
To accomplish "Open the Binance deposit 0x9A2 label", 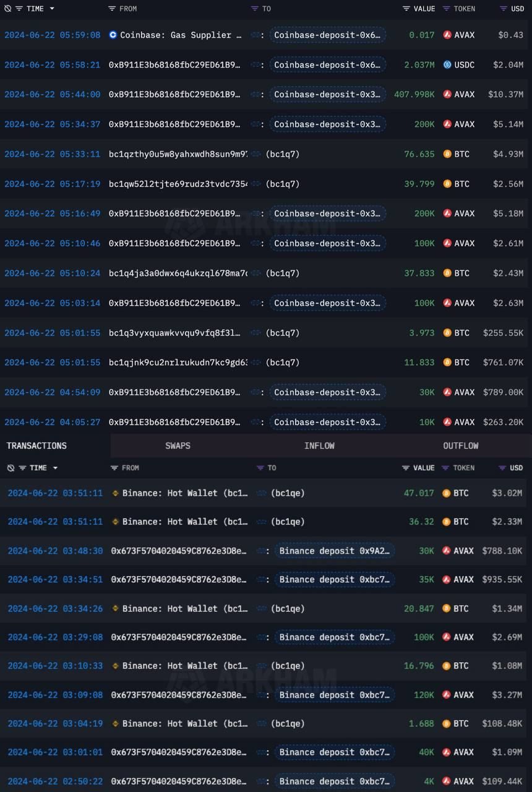I will tap(334, 551).
